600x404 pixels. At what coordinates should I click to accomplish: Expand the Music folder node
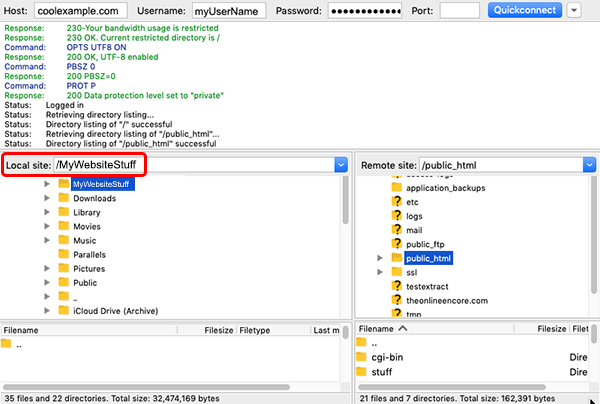pos(47,240)
